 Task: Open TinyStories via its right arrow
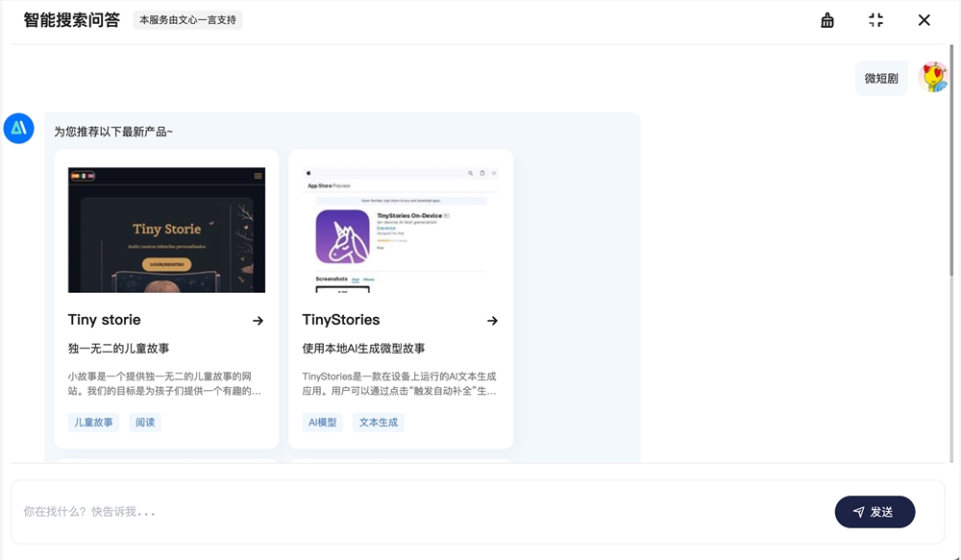[492, 321]
